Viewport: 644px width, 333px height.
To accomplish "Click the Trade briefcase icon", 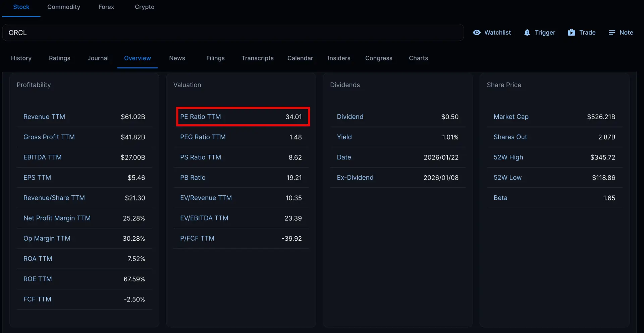I will click(x=571, y=33).
